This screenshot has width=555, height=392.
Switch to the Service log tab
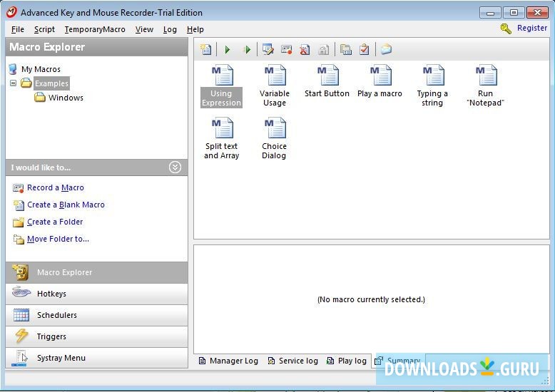tap(293, 361)
